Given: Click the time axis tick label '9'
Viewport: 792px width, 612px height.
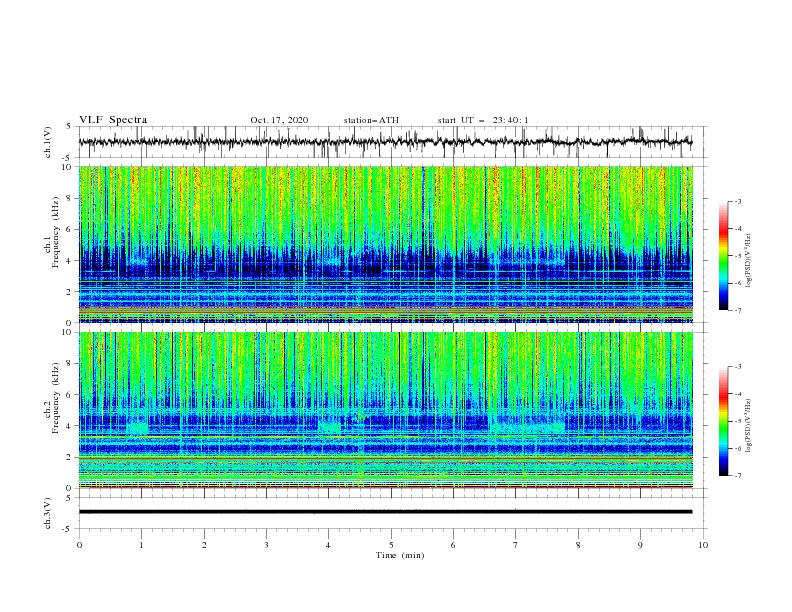Looking at the screenshot, I should [640, 545].
